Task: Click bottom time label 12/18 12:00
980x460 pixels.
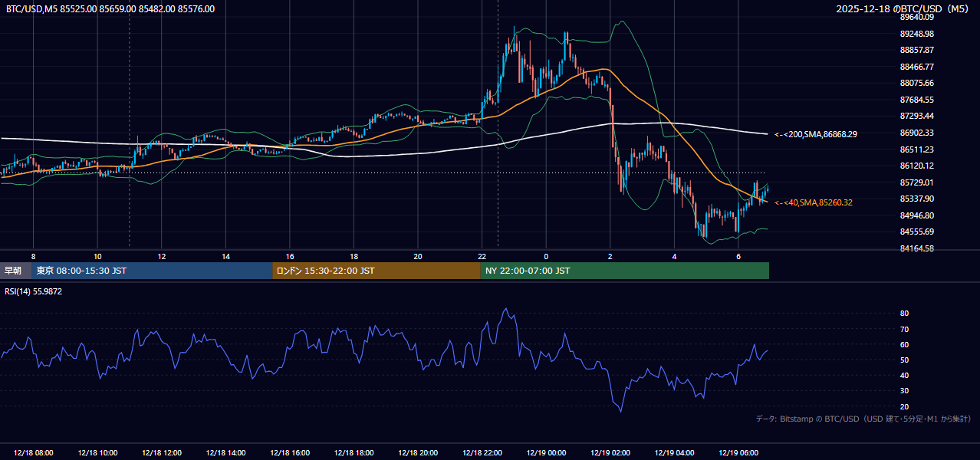Action: [161, 452]
